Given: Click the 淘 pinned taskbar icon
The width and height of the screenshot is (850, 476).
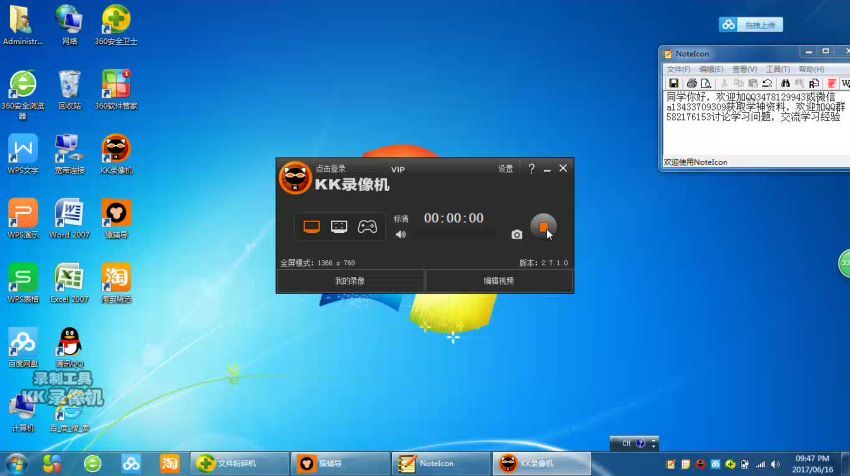Looking at the screenshot, I should coord(170,464).
